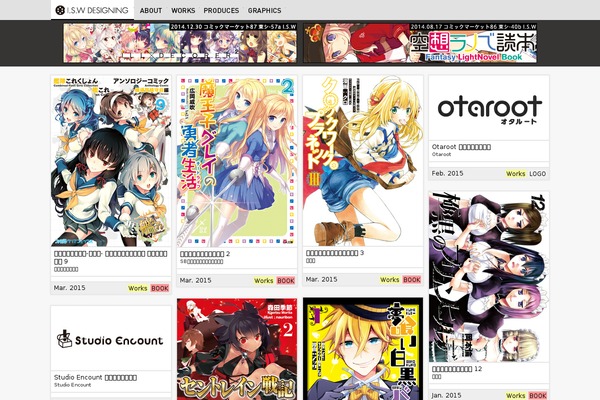
Task: Open the yellow cover with blond boy
Action: [363, 349]
